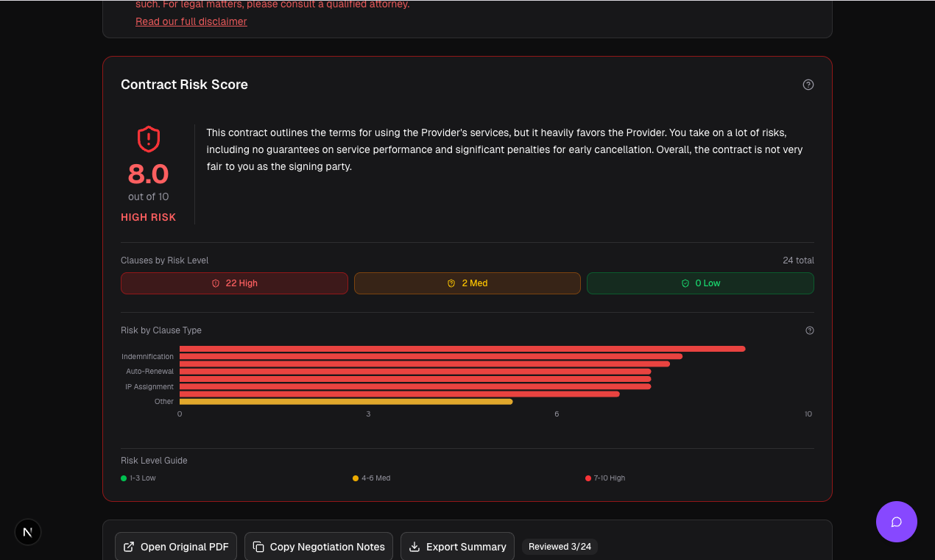
Task: Click the alert icon inside the 22 High pill
Action: (x=215, y=283)
